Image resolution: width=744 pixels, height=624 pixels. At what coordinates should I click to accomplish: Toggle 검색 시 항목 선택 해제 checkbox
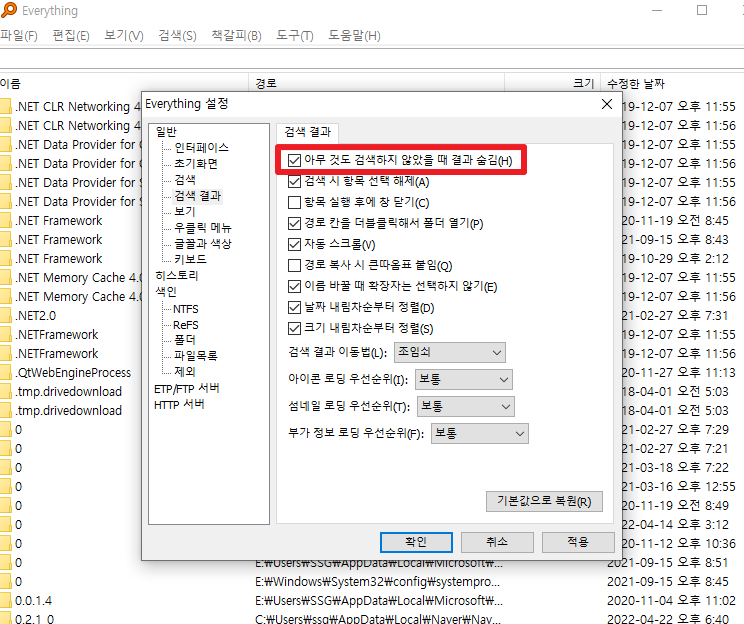coord(294,181)
